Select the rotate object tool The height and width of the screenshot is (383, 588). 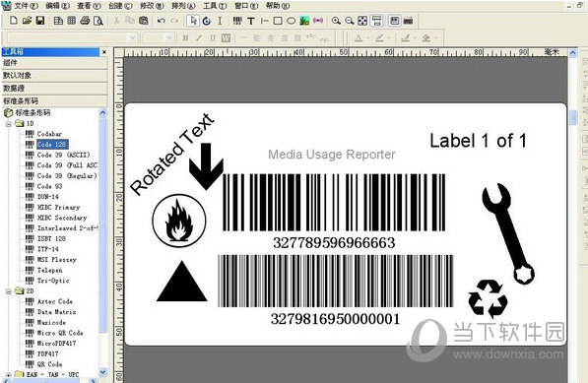[207, 21]
